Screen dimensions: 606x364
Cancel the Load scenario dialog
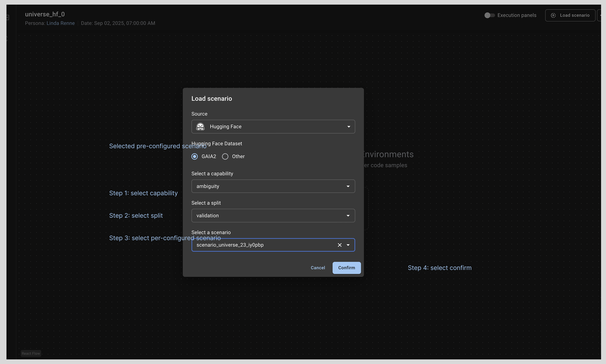click(318, 268)
